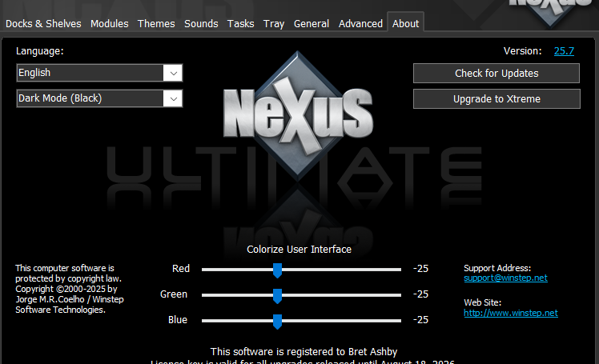Open the Docks & Shelves tab
The image size is (599, 364).
43,23
